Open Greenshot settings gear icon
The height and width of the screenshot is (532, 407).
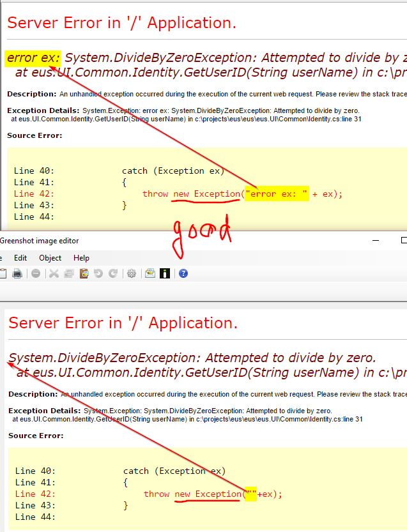[x=132, y=273]
